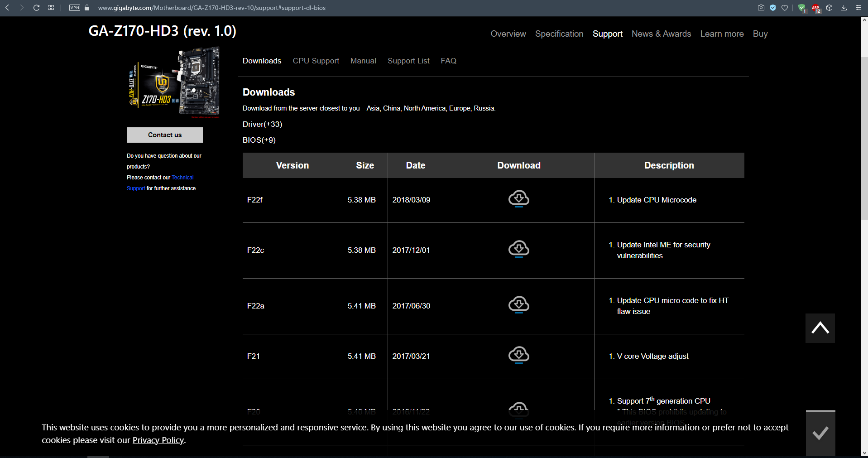This screenshot has width=868, height=458.
Task: Open the green AdGuard shield extension
Action: pos(802,8)
